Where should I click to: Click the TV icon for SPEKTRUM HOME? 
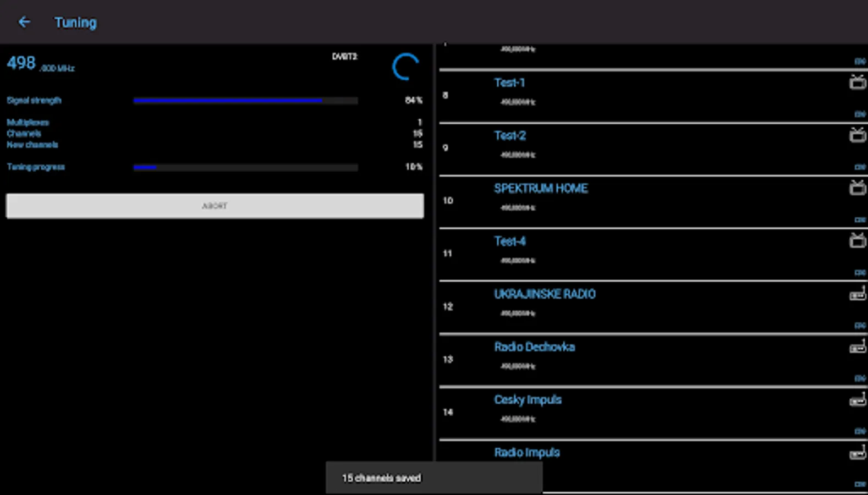click(858, 188)
